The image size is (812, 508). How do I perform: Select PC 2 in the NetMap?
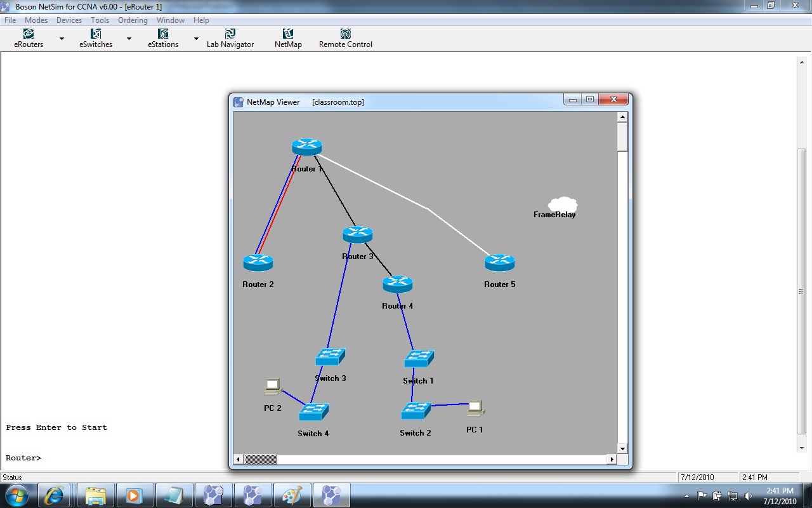[273, 387]
